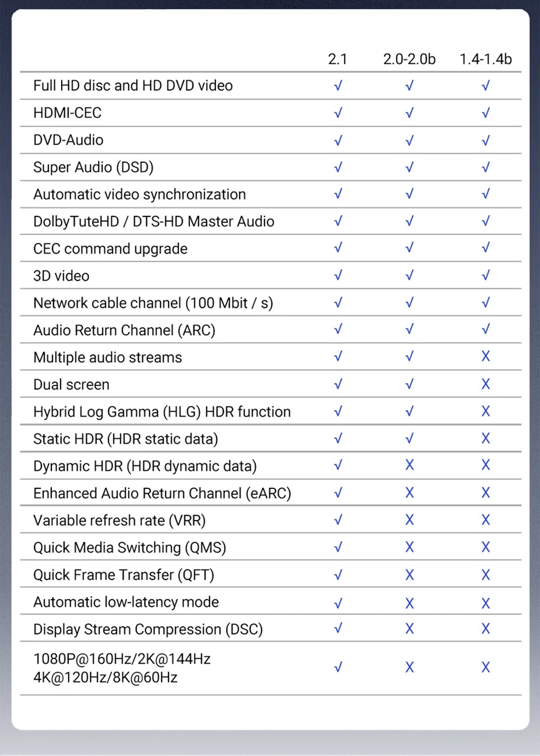Image resolution: width=540 pixels, height=756 pixels.
Task: Click the 2.0-2.0b X for Variable refresh rate
Action: pos(409,520)
